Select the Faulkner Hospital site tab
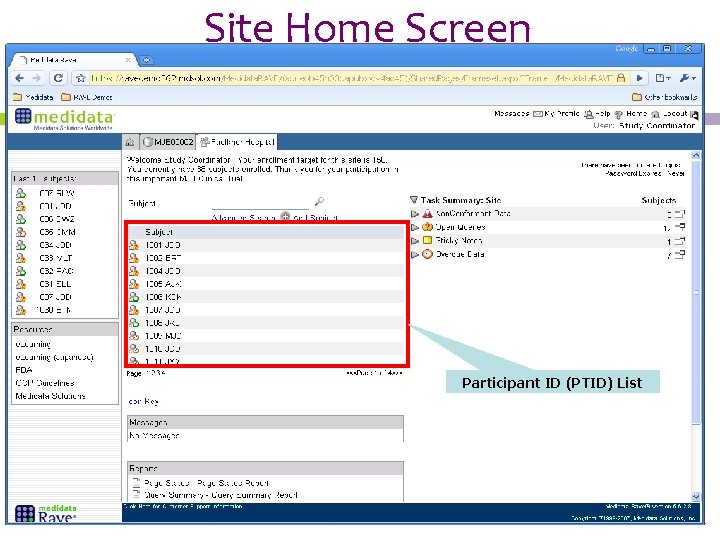720x540 pixels. [237, 142]
